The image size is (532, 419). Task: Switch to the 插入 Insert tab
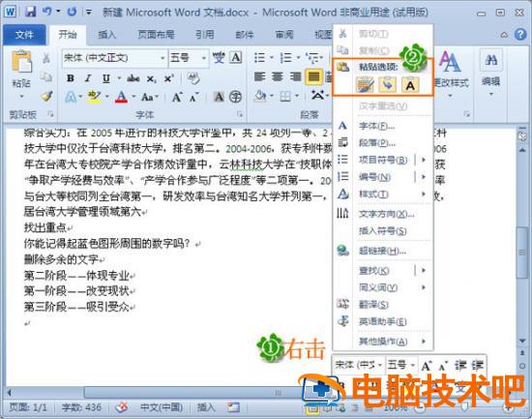click(106, 35)
